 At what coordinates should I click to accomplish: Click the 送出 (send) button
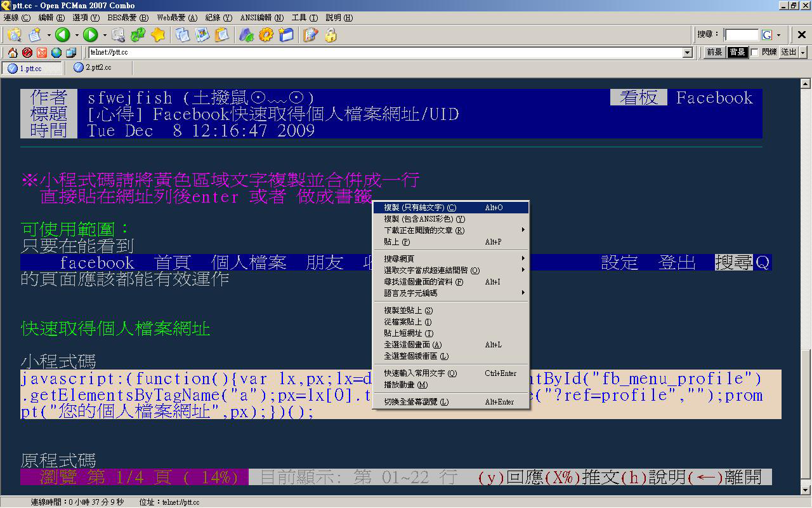[x=789, y=52]
